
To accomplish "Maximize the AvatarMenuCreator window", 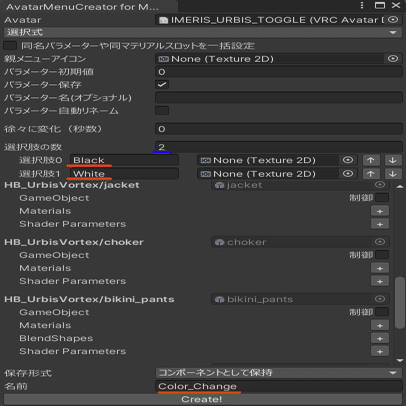I will coord(380,5).
